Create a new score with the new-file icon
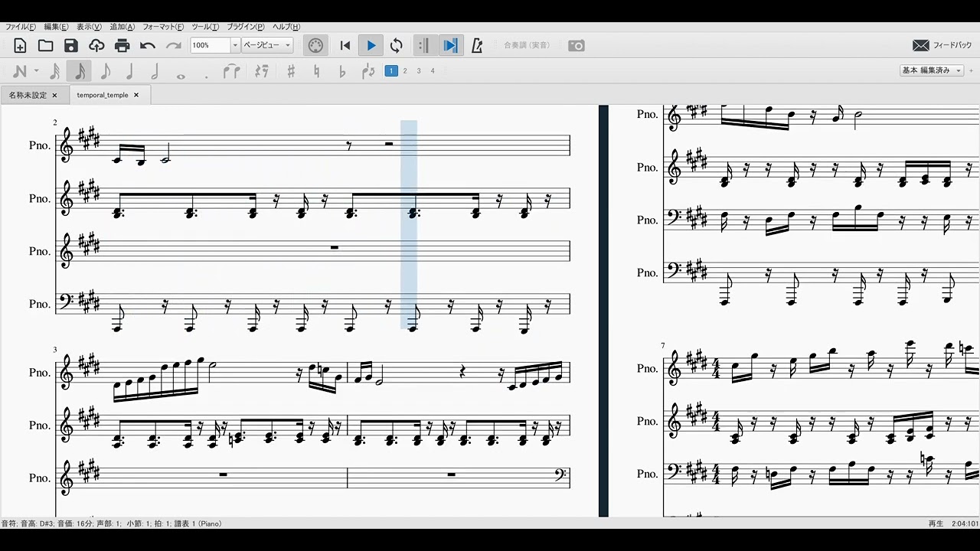The width and height of the screenshot is (980, 551). pos(20,46)
